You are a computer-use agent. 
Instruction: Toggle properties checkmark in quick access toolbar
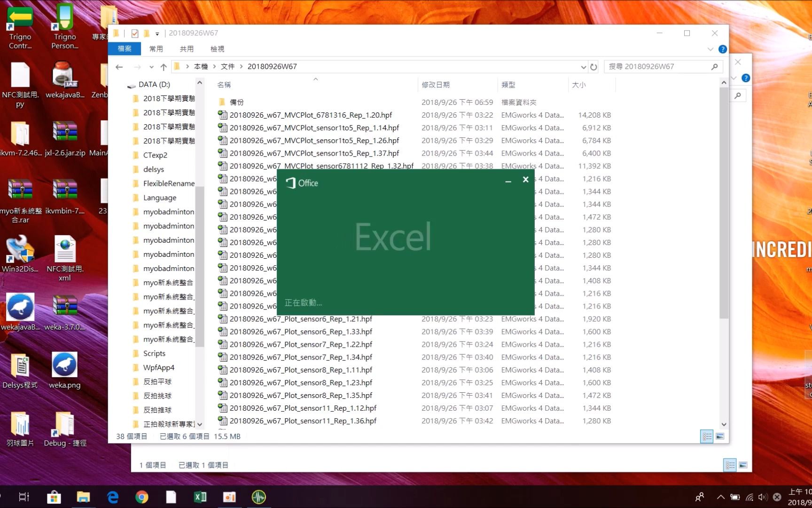(x=135, y=33)
